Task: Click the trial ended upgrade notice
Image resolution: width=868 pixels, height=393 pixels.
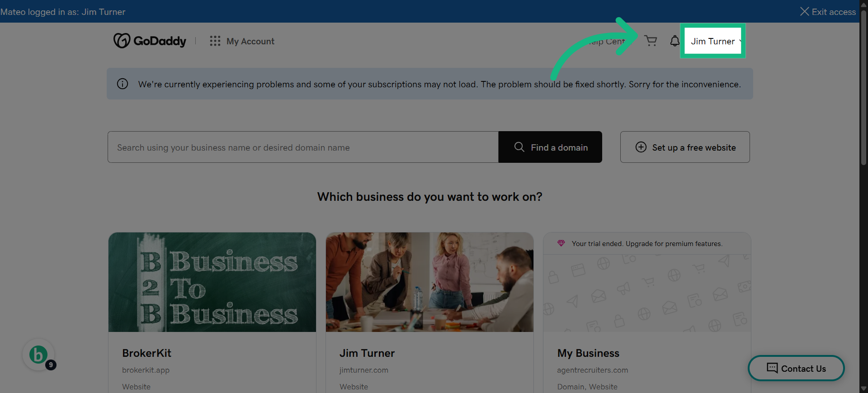Action: click(x=647, y=243)
